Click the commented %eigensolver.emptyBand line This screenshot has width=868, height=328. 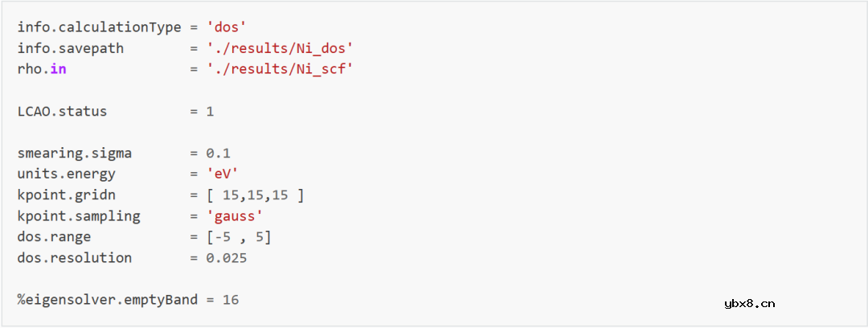click(129, 300)
